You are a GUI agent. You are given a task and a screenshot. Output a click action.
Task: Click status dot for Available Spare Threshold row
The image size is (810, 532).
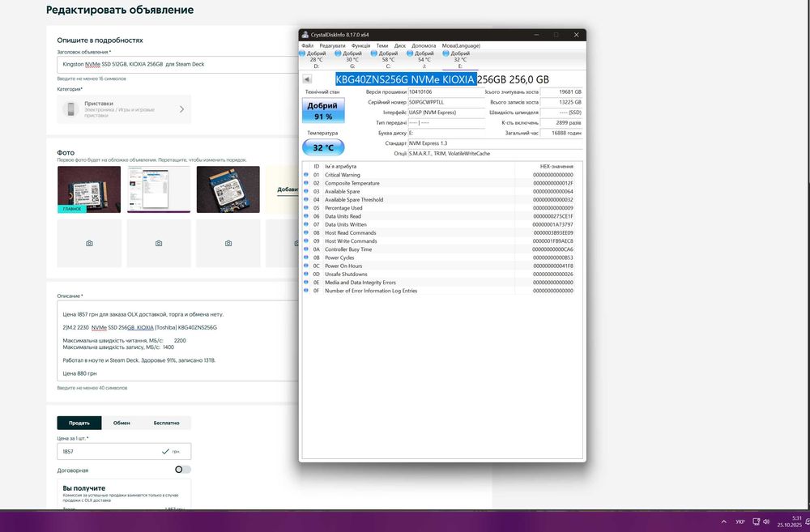306,199
